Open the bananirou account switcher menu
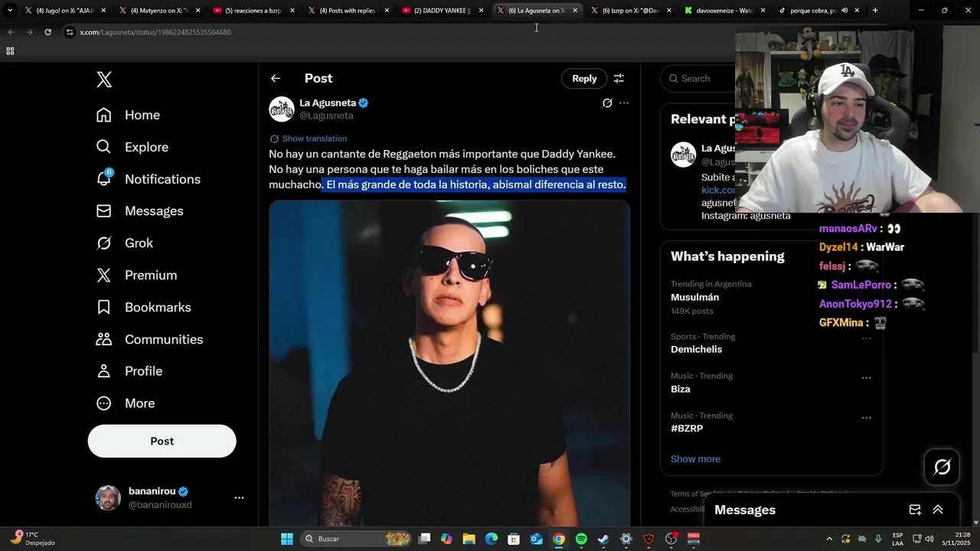The height and width of the screenshot is (551, 980). [239, 497]
